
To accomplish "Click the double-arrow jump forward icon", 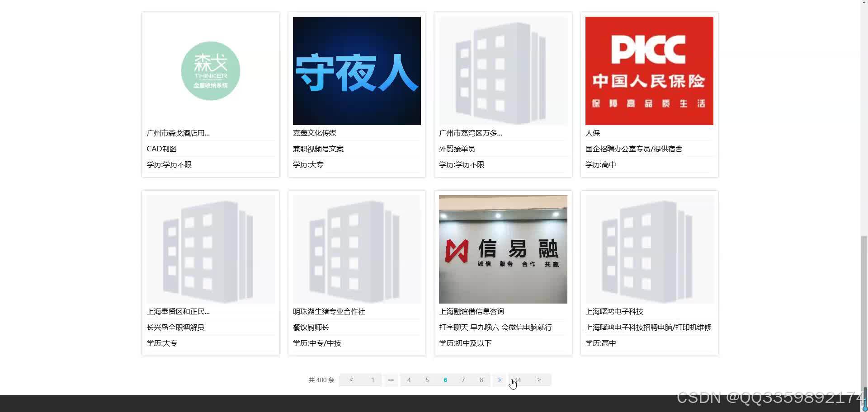I will pyautogui.click(x=500, y=380).
